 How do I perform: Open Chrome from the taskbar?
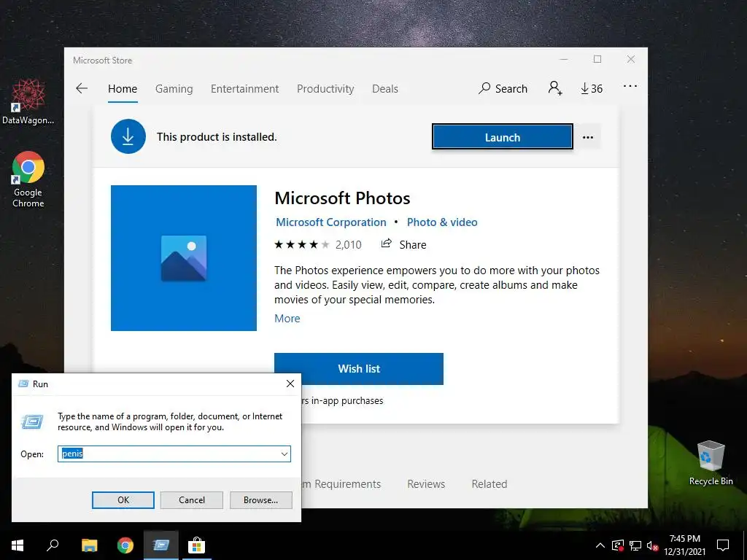125,545
